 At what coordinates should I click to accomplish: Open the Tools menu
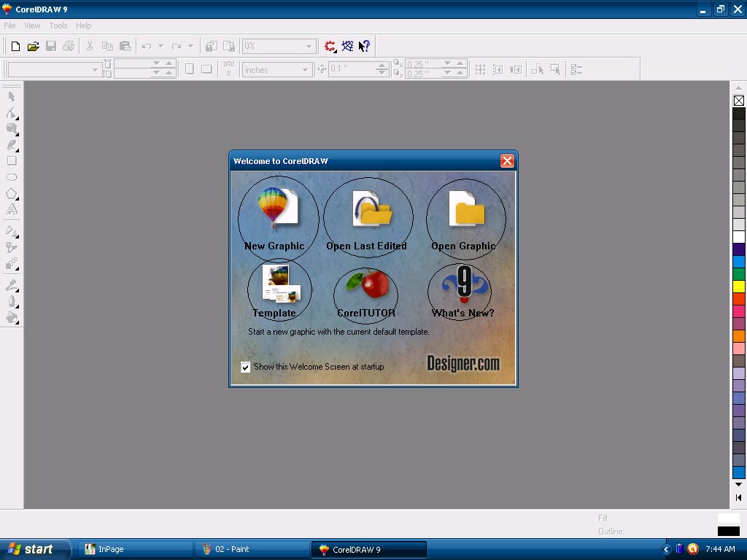coord(58,25)
